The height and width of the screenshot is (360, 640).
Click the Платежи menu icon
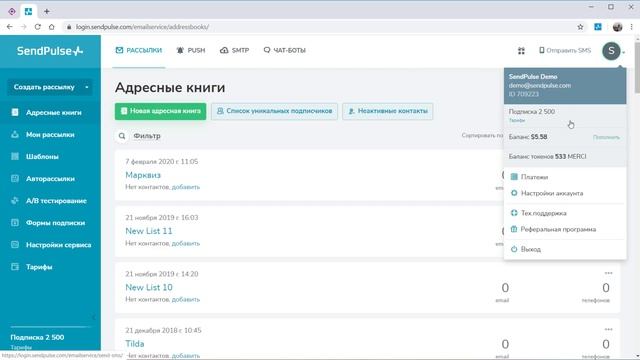tap(514, 177)
